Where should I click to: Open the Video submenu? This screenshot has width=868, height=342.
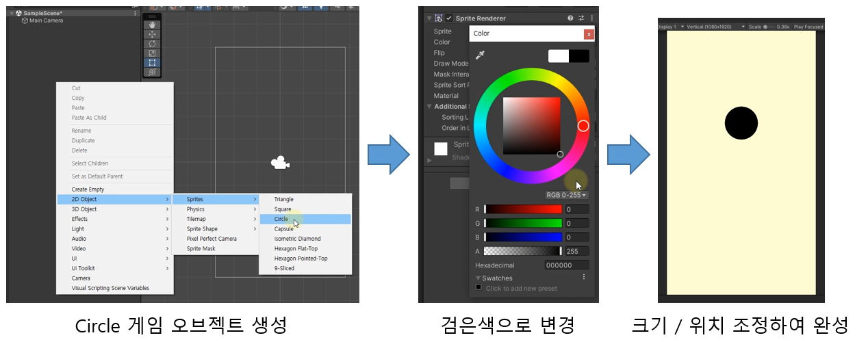point(114,249)
